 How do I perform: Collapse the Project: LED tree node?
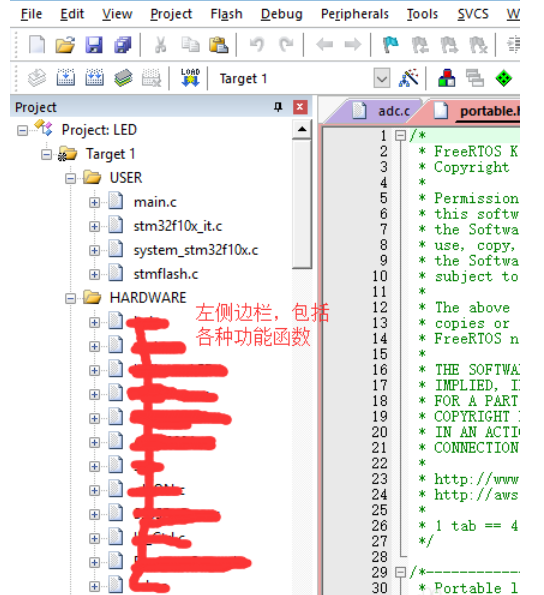pyautogui.click(x=22, y=131)
